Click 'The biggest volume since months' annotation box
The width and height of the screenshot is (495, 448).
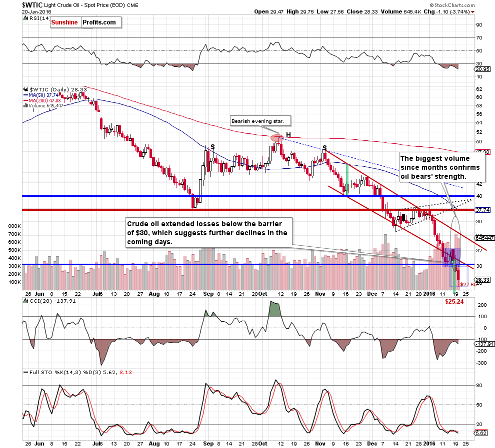442,167
